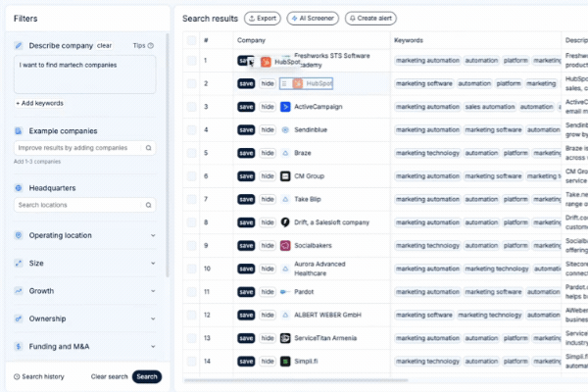Click the sales automation keyword tag
Image resolution: width=588 pixels, height=392 pixels.
click(x=490, y=107)
